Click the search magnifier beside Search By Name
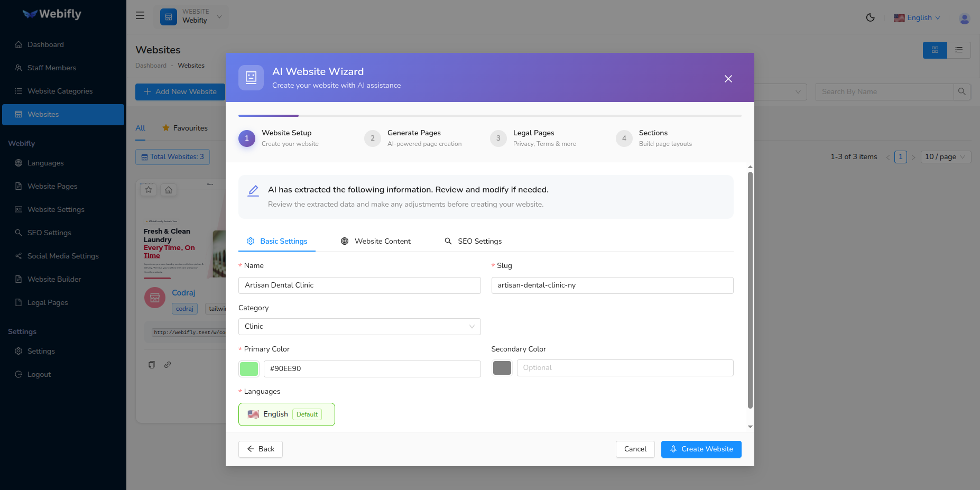This screenshot has height=490, width=980. coord(961,91)
